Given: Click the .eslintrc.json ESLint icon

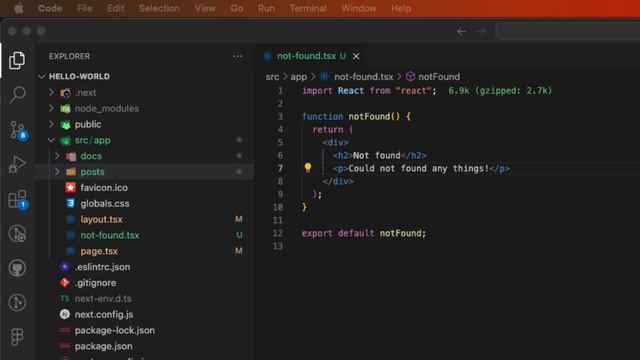Looking at the screenshot, I should [x=64, y=267].
